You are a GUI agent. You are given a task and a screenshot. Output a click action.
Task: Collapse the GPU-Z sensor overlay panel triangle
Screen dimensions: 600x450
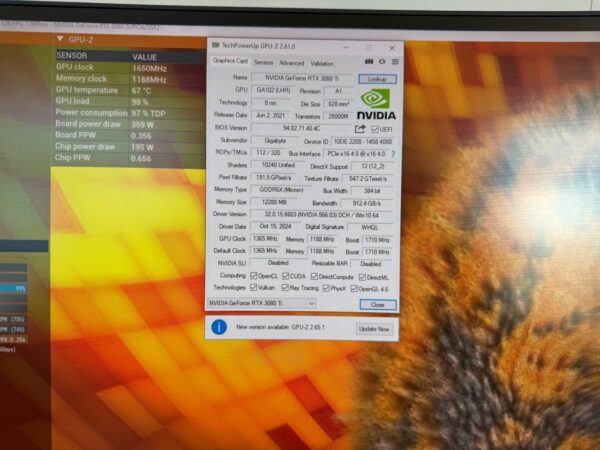point(60,39)
